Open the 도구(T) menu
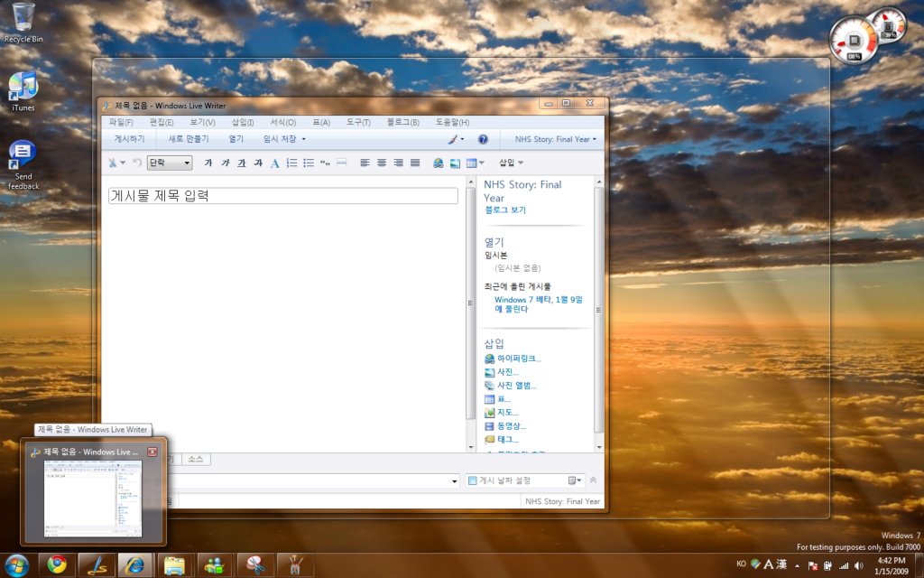Image resolution: width=924 pixels, height=578 pixels. [358, 122]
